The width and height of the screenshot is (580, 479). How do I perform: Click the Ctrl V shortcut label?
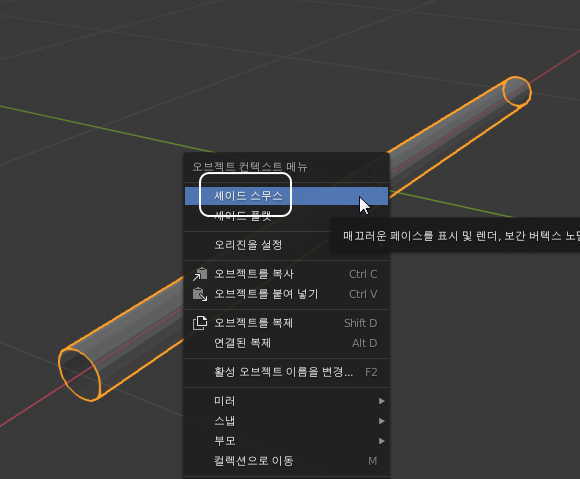pyautogui.click(x=363, y=294)
